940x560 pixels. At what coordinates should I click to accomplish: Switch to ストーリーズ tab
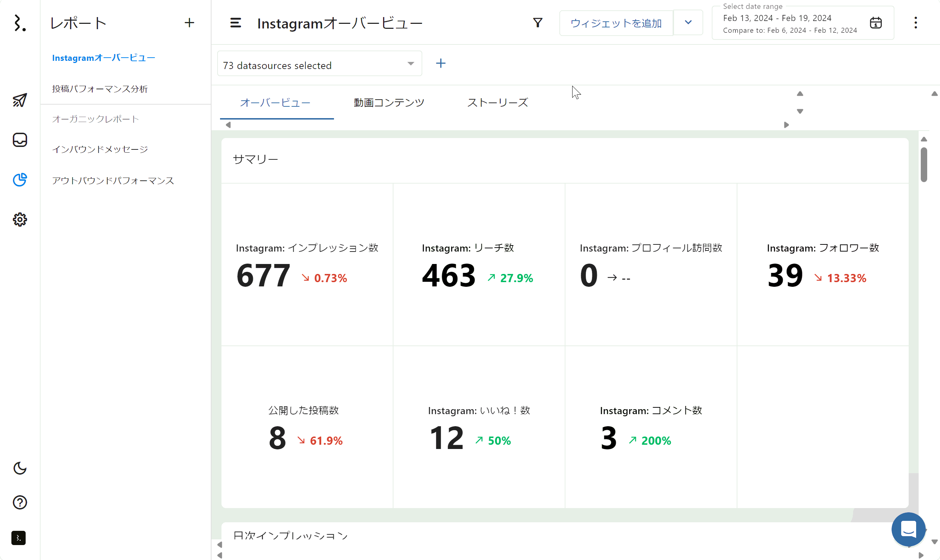tap(497, 102)
